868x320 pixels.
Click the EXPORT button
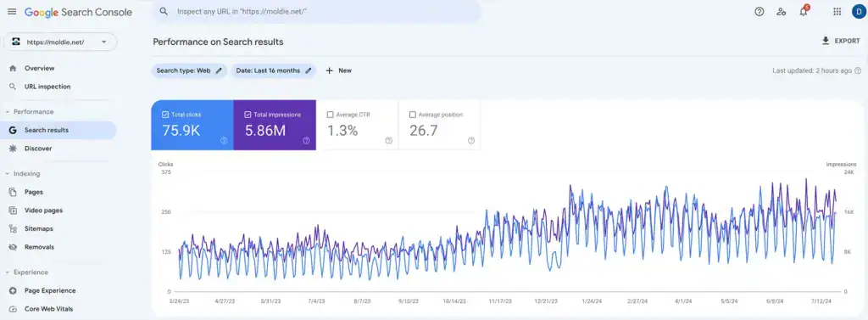click(x=840, y=41)
